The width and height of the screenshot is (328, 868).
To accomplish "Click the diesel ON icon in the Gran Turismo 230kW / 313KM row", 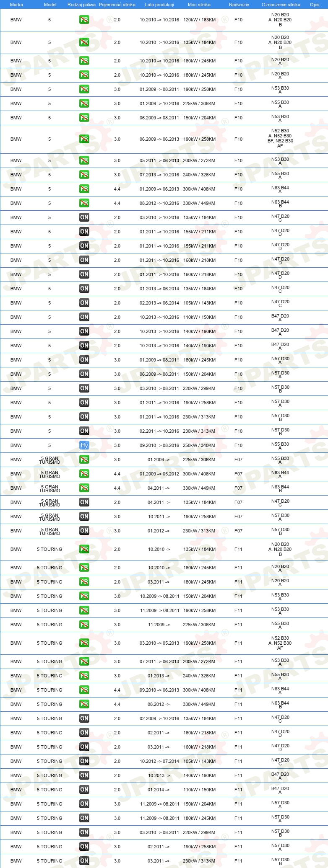I will (84, 531).
